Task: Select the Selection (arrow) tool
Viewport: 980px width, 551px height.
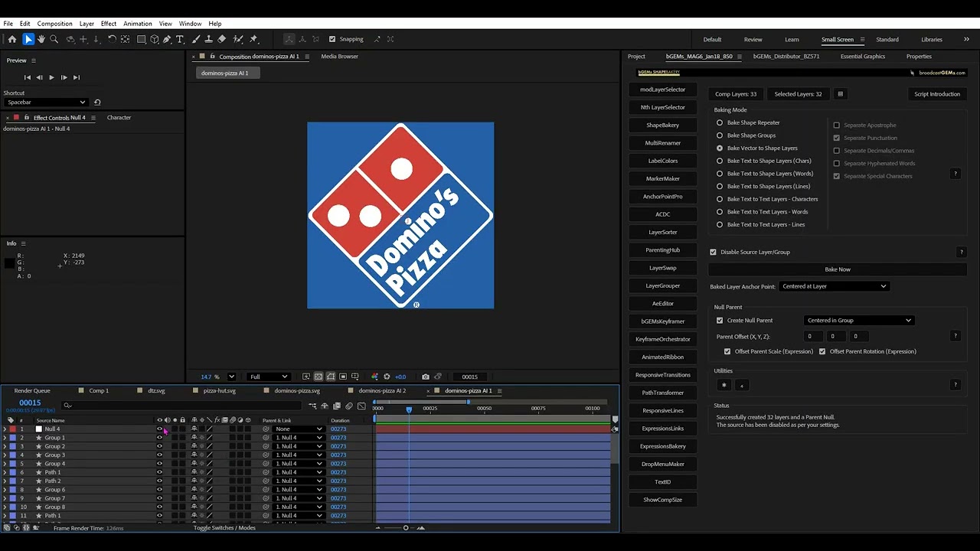Action: pos(28,39)
